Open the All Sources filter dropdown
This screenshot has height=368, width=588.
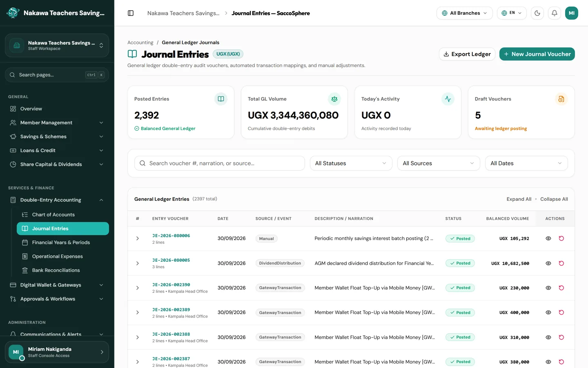(x=439, y=163)
